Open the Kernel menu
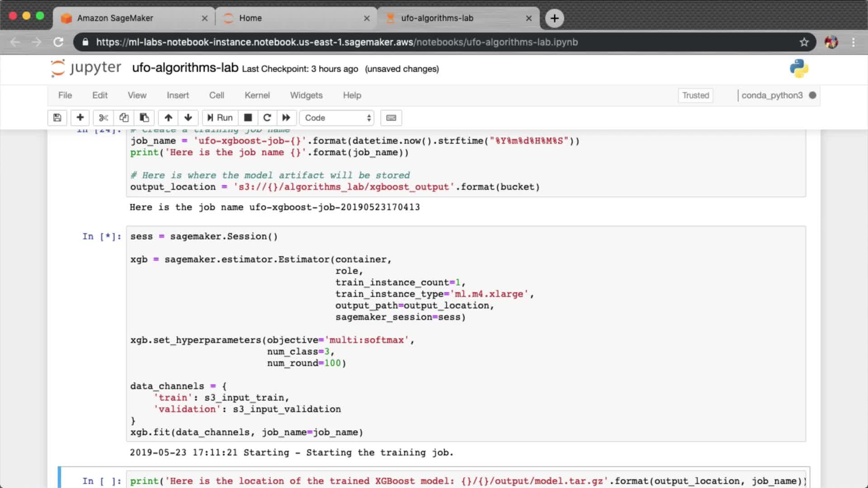The height and width of the screenshot is (488, 868). [257, 95]
